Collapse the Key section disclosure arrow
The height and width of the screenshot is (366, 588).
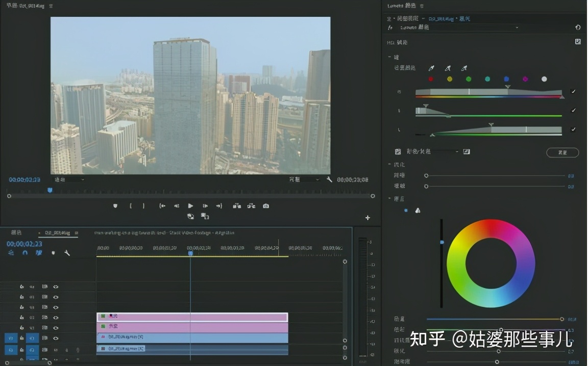coord(389,57)
